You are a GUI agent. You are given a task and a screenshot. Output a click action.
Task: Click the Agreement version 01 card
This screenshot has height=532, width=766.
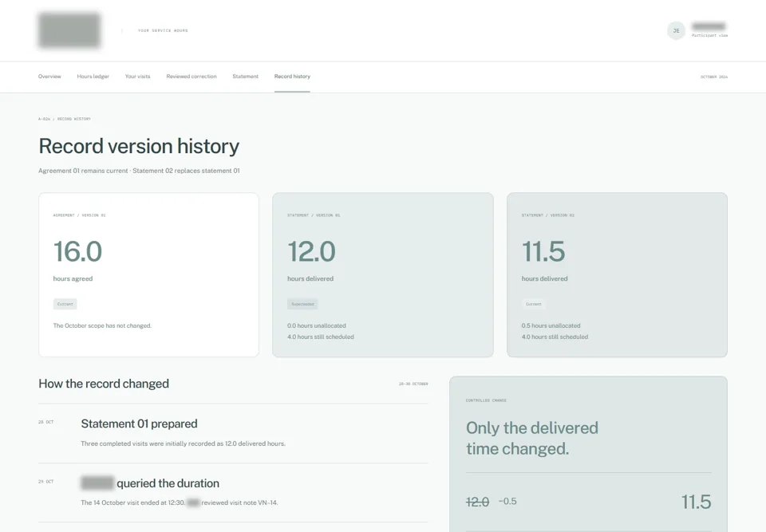click(x=148, y=274)
